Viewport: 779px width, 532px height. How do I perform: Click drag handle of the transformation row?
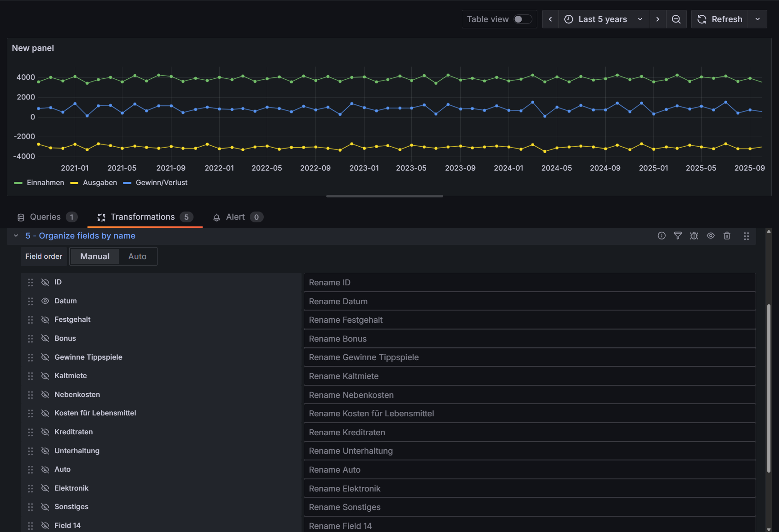tap(746, 236)
